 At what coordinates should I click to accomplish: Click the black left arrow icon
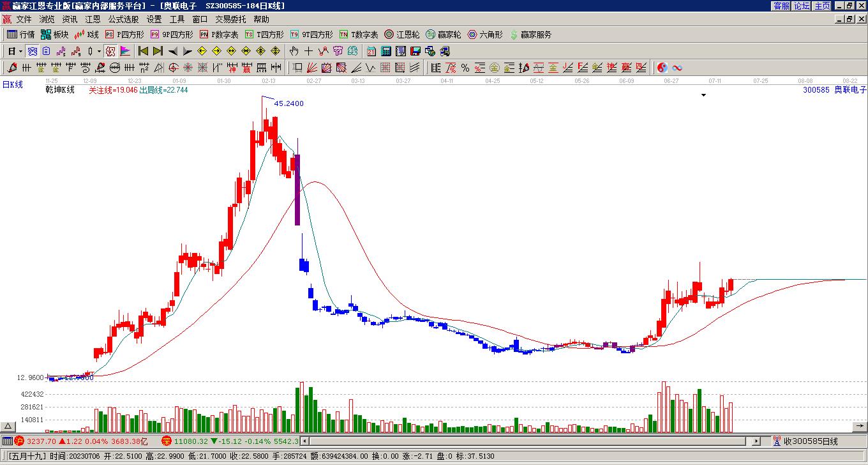tap(172, 51)
